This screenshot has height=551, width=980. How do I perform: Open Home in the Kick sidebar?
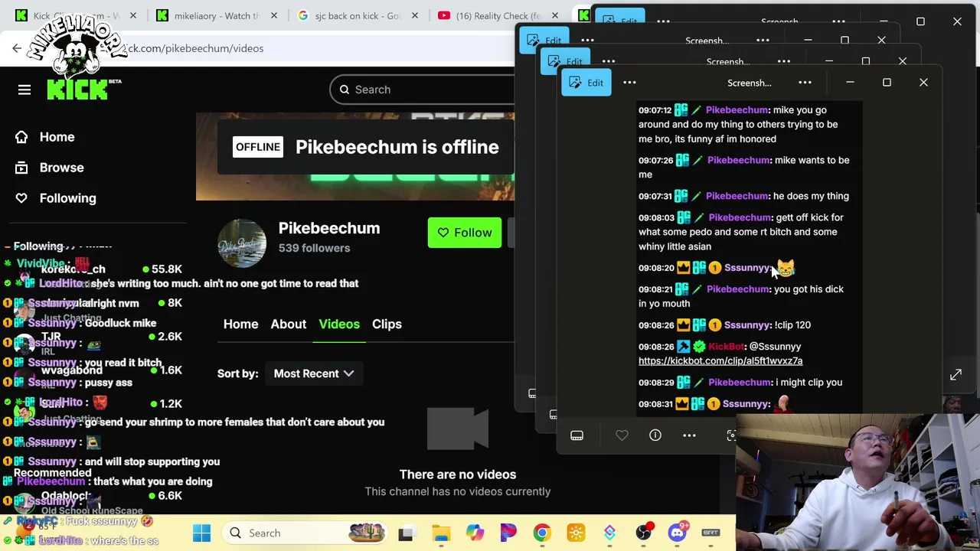46,137
